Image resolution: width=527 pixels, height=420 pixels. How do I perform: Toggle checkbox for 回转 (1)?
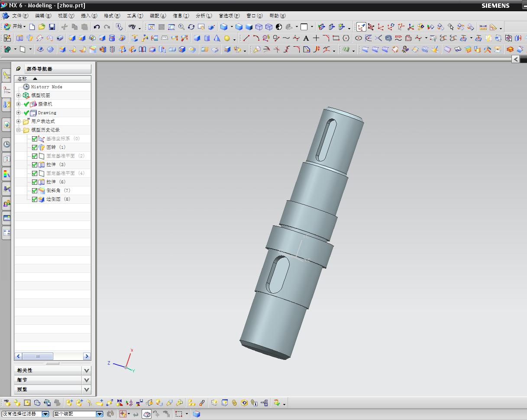click(x=35, y=147)
